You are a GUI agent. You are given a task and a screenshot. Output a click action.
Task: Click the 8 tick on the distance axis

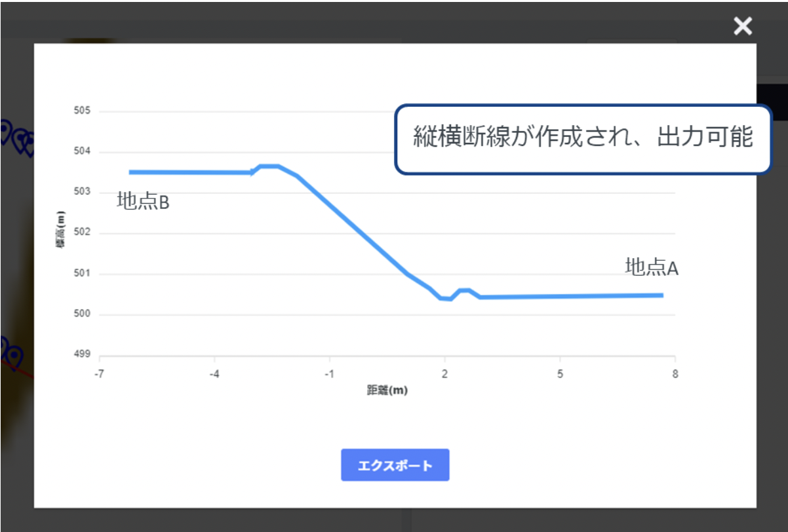tap(675, 374)
